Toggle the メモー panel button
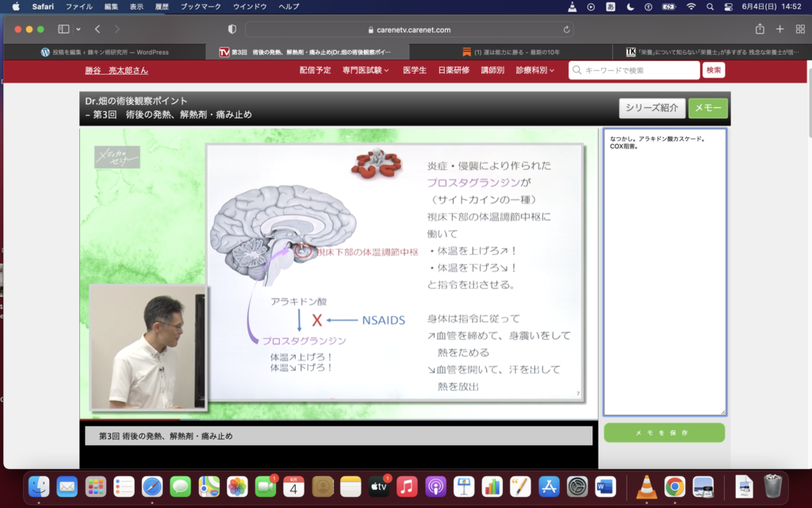Screen dimensions: 812x508 [x=707, y=109]
